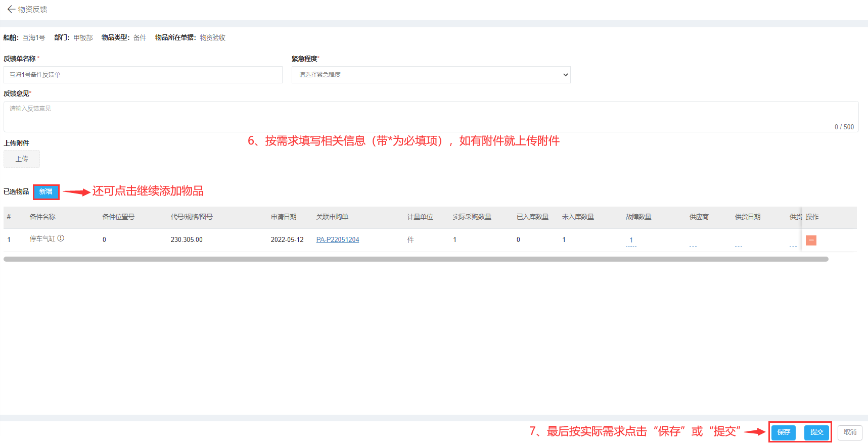Open the 紧急程度 dropdown

(x=431, y=75)
